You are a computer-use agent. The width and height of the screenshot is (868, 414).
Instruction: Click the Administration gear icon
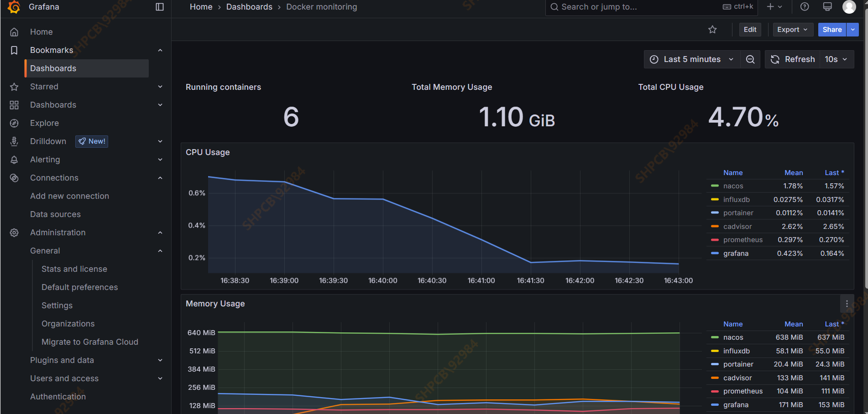pyautogui.click(x=14, y=233)
